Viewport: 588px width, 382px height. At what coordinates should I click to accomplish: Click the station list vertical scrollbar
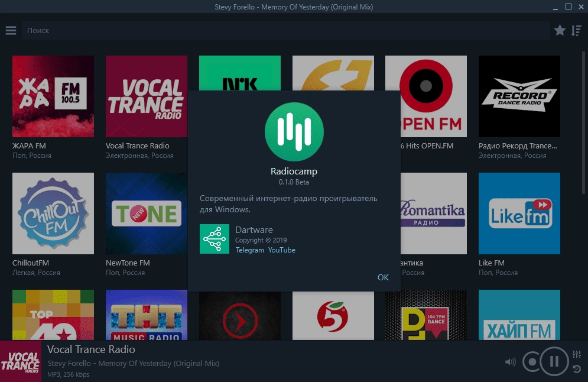(x=583, y=123)
